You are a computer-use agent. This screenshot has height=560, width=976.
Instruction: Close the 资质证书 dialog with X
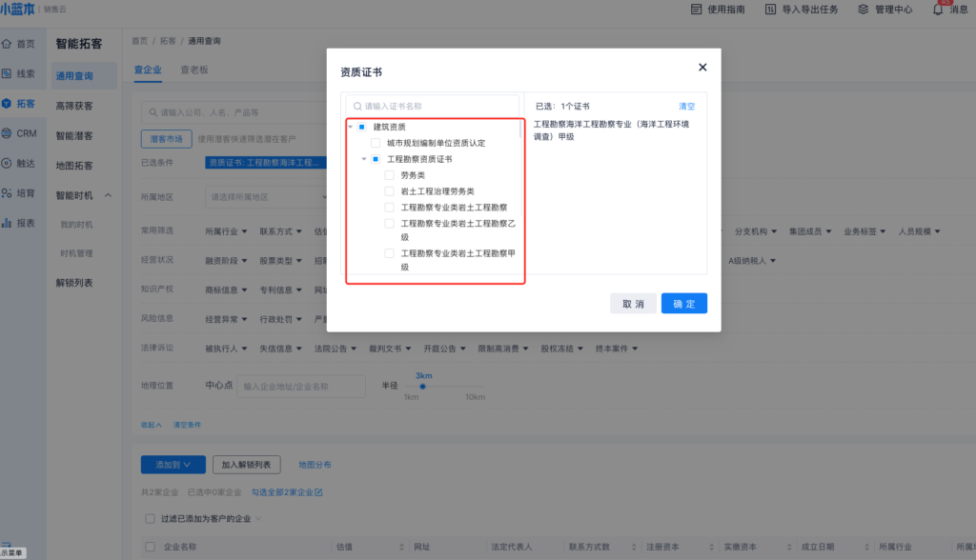pyautogui.click(x=702, y=67)
